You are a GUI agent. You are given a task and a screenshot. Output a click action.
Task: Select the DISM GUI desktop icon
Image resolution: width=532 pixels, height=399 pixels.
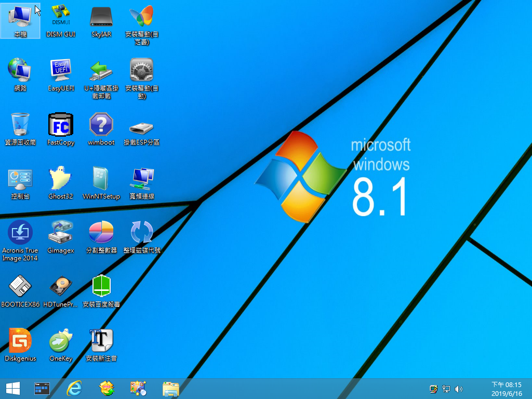(61, 21)
